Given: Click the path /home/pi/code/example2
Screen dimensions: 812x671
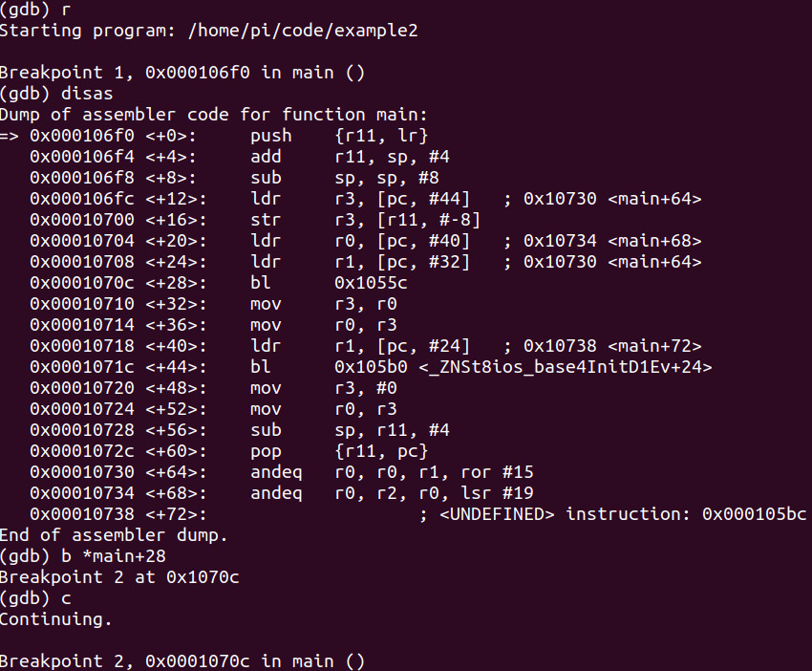Looking at the screenshot, I should tap(303, 31).
